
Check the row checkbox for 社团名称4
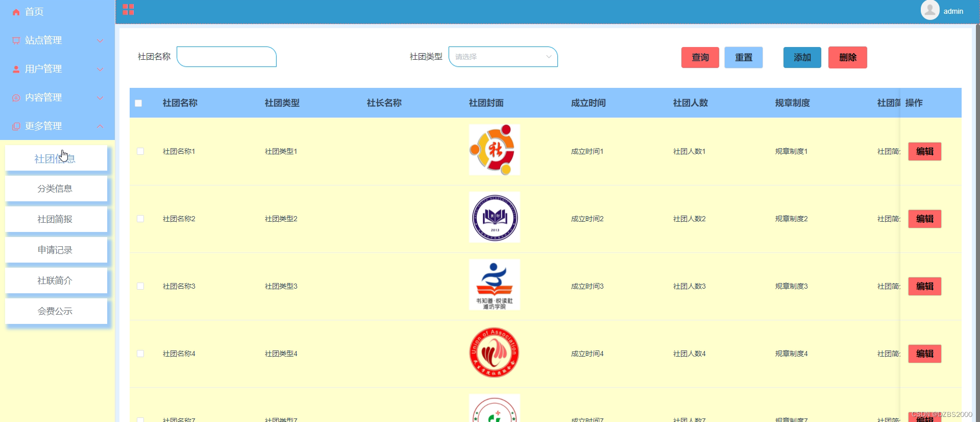click(x=140, y=354)
